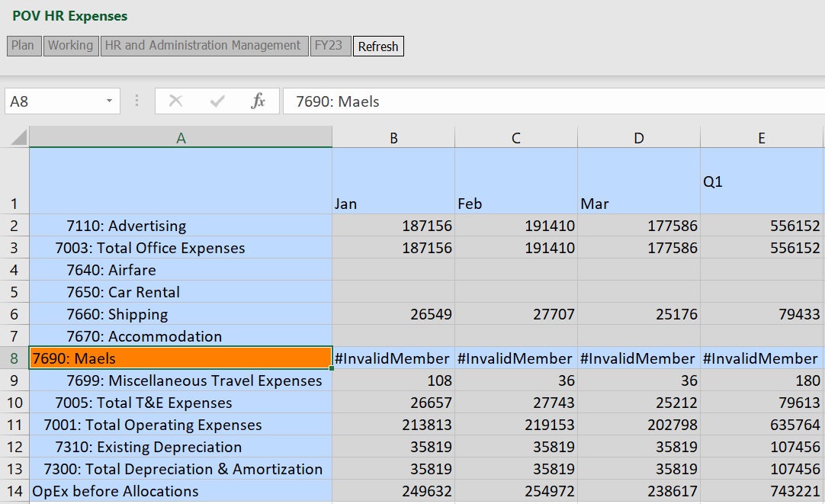The width and height of the screenshot is (825, 504).
Task: Select column A header
Action: tap(181, 137)
